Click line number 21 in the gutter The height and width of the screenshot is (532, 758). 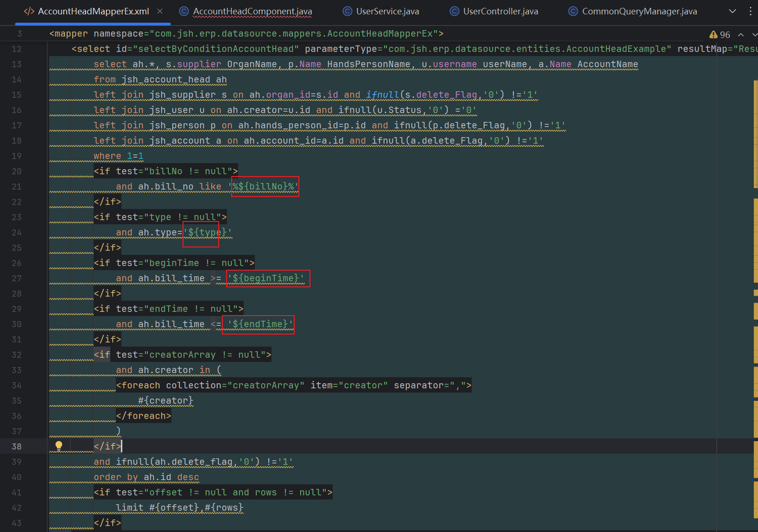click(x=17, y=186)
